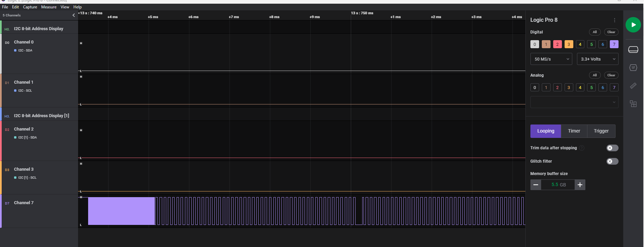Click the I2C - SDA analyzer tag
Image resolution: width=644 pixels, height=247 pixels.
click(23, 51)
